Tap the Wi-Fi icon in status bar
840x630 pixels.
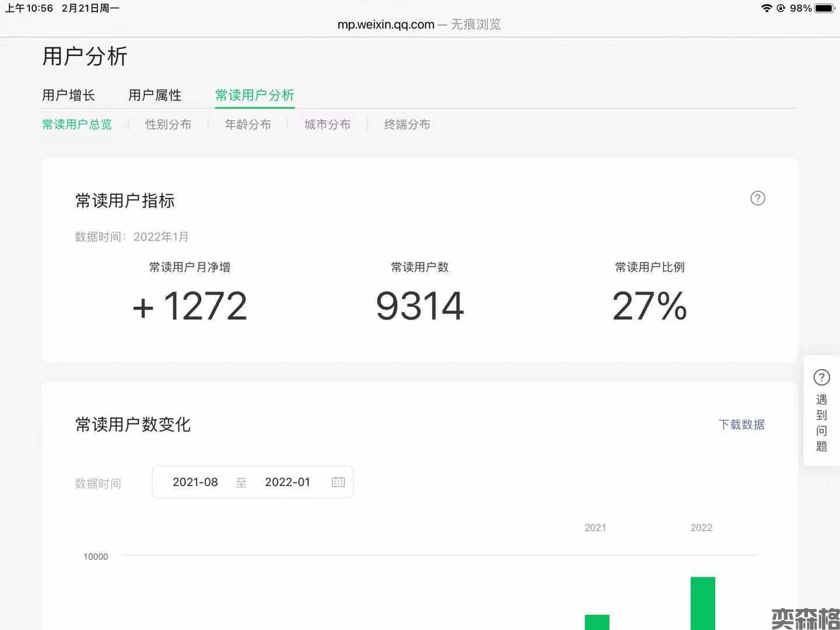766,8
